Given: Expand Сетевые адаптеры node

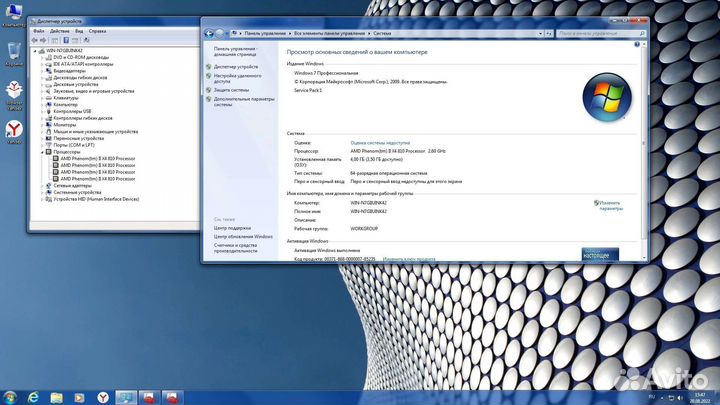Looking at the screenshot, I should [42, 186].
